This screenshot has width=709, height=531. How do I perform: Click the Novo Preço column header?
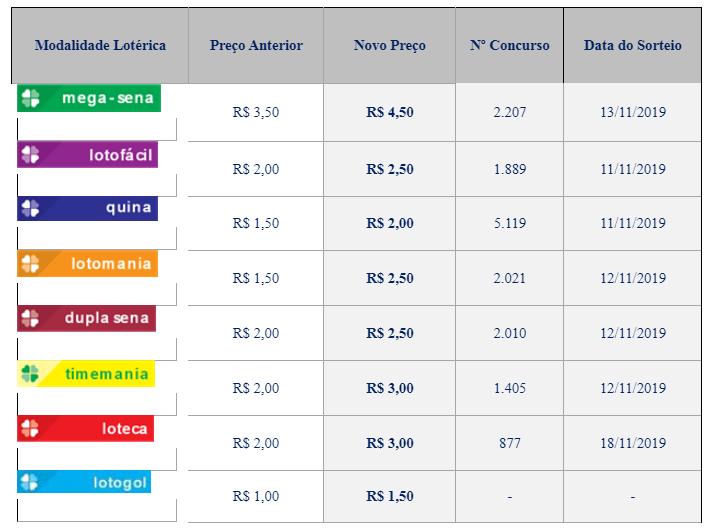(x=389, y=46)
